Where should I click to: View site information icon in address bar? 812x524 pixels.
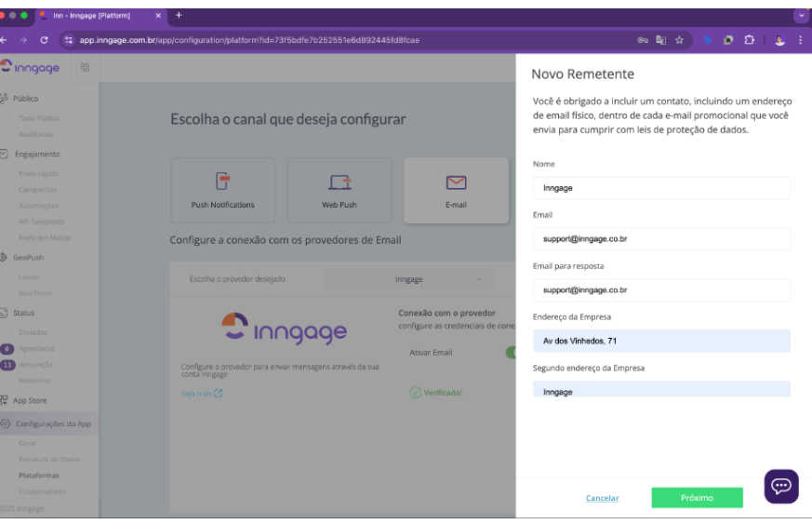pos(69,40)
